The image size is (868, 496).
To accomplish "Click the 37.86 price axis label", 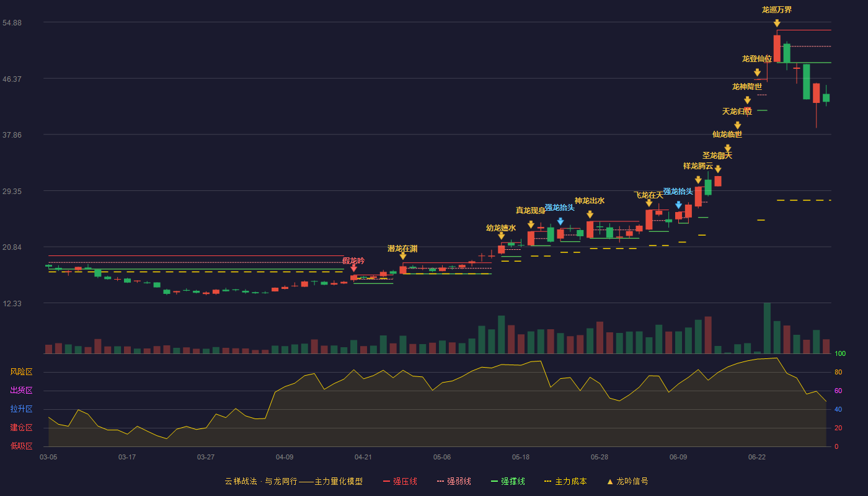I will (12, 135).
